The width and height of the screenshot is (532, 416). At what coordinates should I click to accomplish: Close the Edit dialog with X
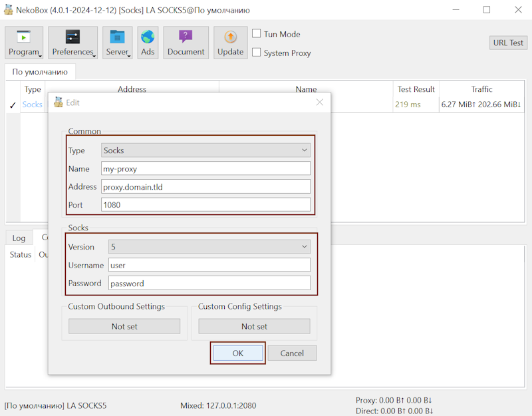pos(319,103)
